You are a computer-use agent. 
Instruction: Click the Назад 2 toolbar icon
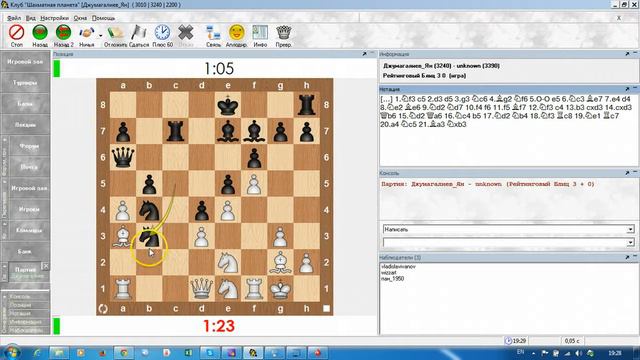click(x=64, y=32)
